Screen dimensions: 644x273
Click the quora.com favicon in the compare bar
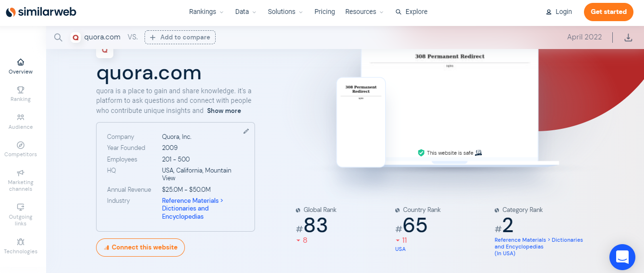(x=75, y=37)
